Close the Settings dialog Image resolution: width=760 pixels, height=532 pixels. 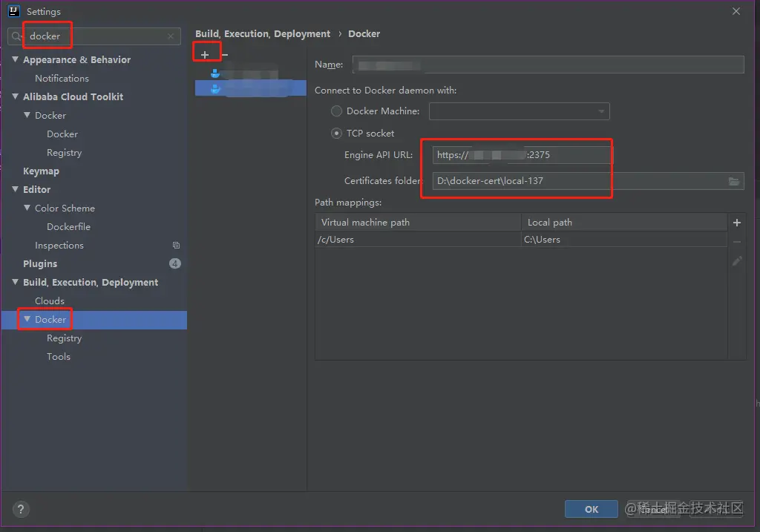point(736,11)
